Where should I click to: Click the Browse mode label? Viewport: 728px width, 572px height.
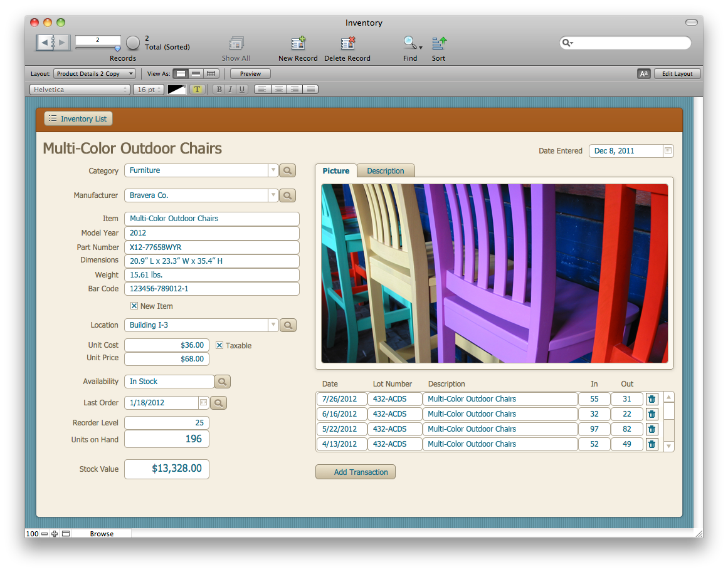point(102,534)
